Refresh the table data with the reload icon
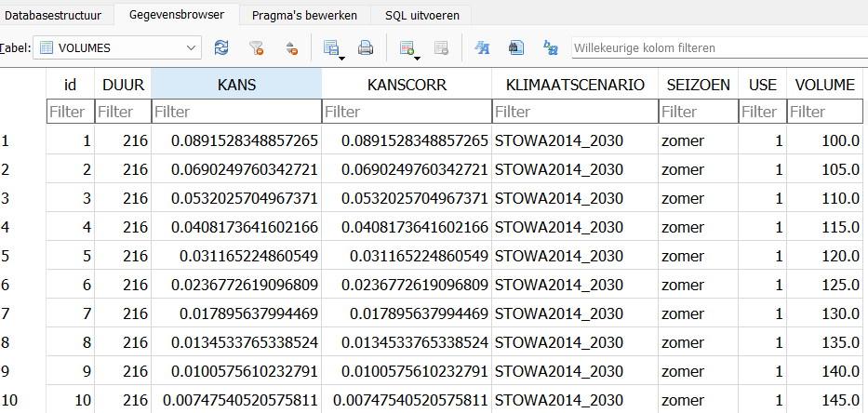This screenshot has height=413, width=868. pyautogui.click(x=221, y=48)
